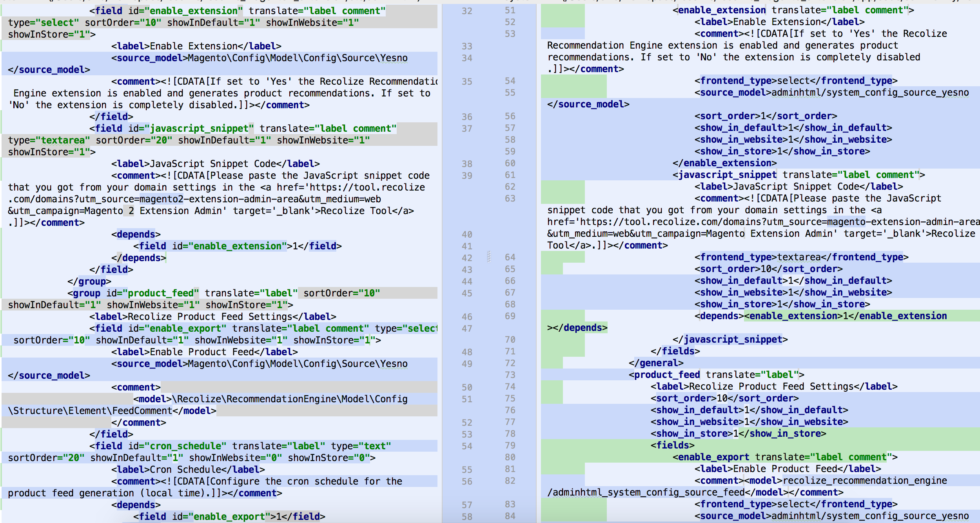Click the diff splitter grip handle in the gutter
Image resolution: width=980 pixels, height=523 pixels.
(489, 257)
